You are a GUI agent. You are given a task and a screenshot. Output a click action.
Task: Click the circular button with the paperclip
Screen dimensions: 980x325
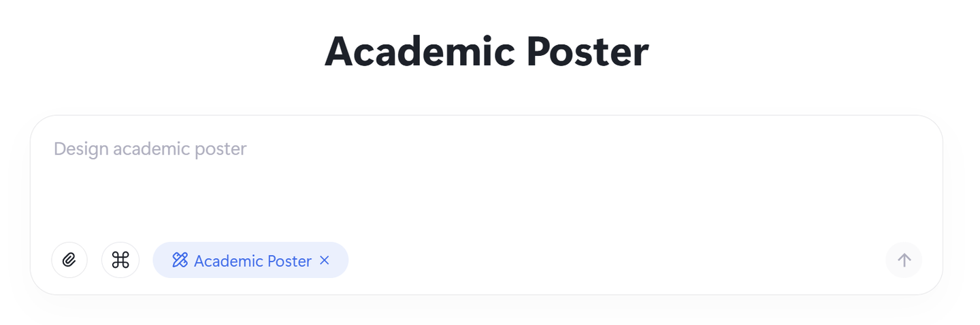point(69,260)
